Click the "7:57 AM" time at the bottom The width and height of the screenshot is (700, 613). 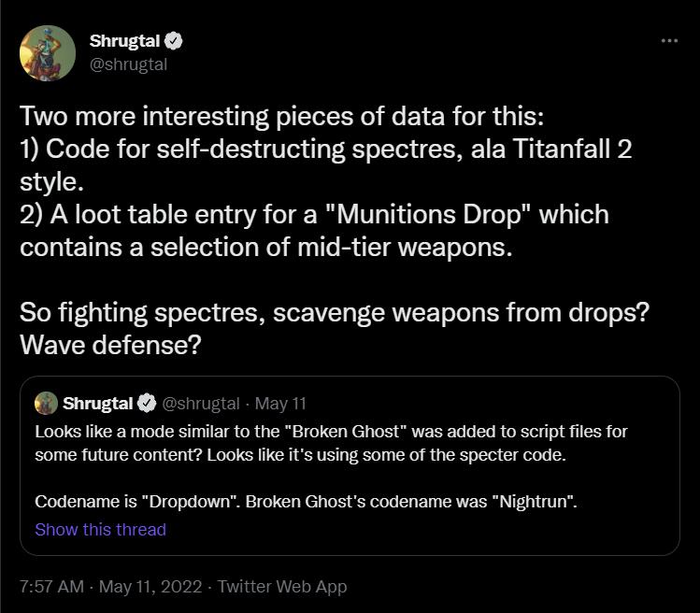pyautogui.click(x=51, y=587)
